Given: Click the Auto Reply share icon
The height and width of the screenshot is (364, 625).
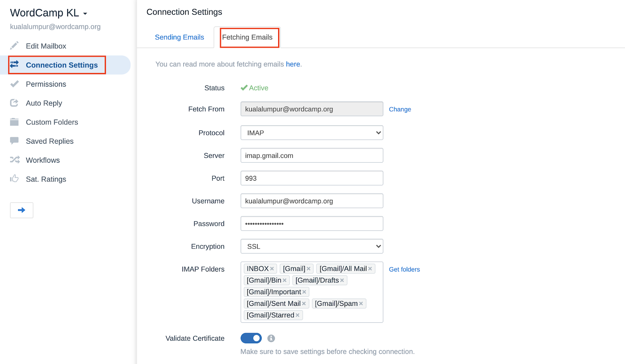Looking at the screenshot, I should (14, 103).
